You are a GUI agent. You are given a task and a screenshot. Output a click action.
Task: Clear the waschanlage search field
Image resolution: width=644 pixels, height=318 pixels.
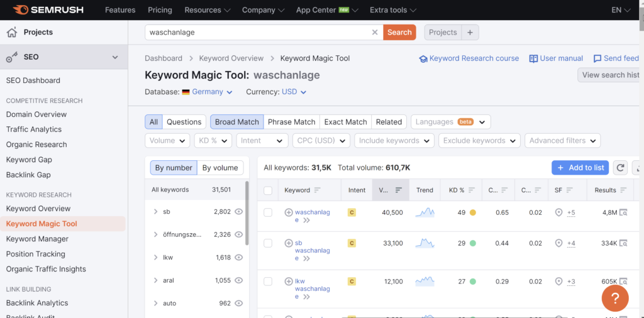[x=375, y=33]
